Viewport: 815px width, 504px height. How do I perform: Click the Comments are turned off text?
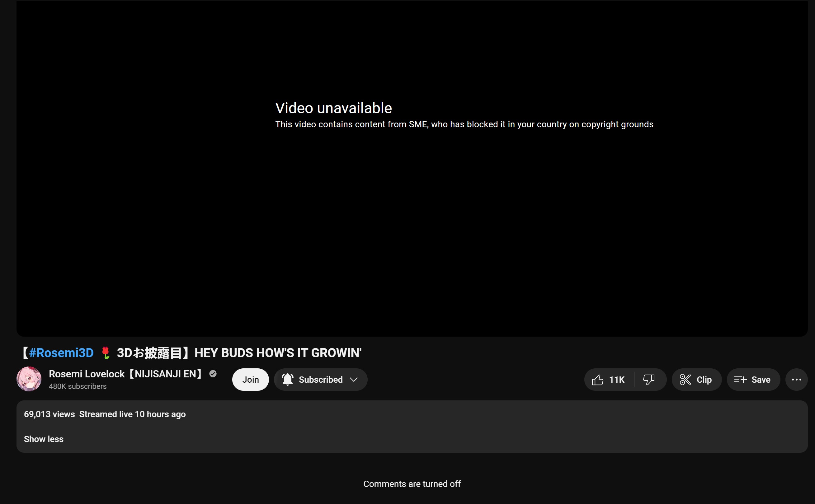click(x=412, y=484)
